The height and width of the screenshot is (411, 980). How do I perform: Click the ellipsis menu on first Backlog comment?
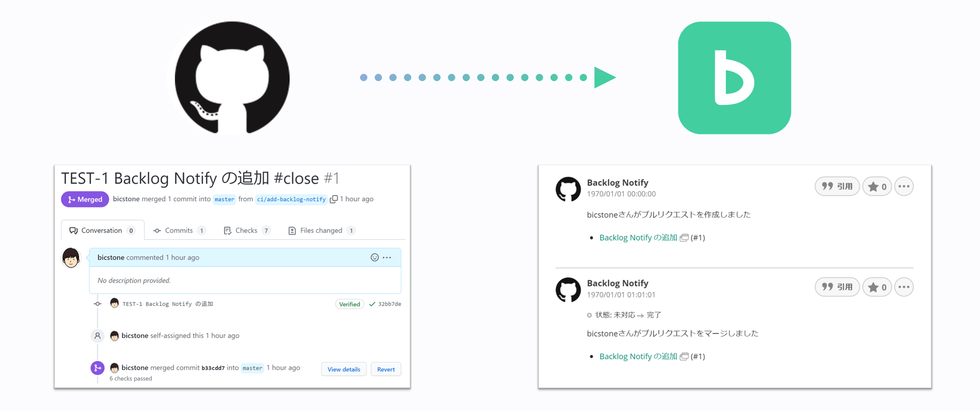(905, 187)
